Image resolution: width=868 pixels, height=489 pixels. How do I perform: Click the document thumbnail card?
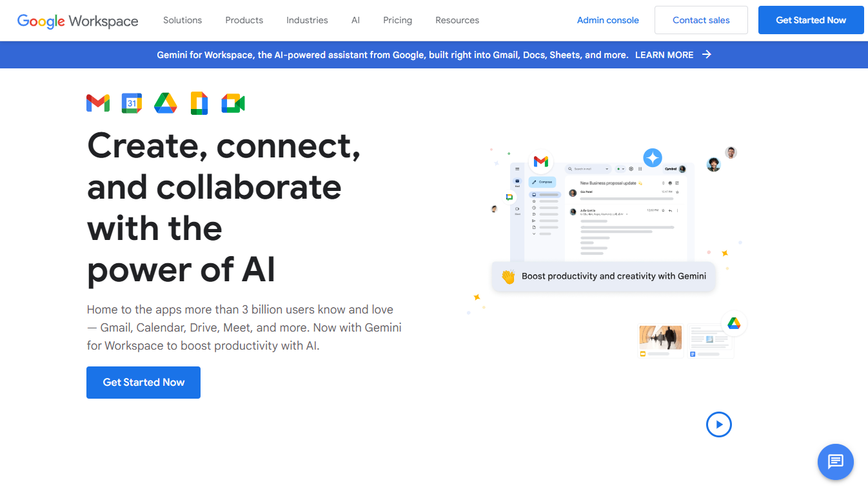pos(710,341)
